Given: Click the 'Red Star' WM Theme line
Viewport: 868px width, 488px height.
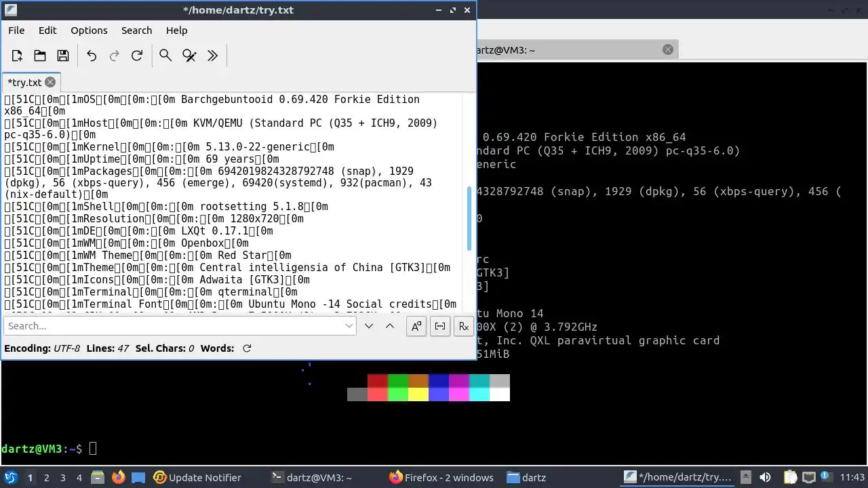Looking at the screenshot, I should coord(148,256).
